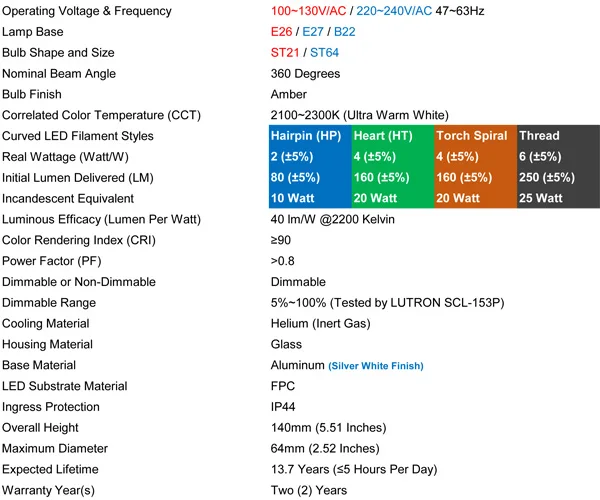Click 'Correlated Color Temperature (CCT)' label
This screenshot has width=600, height=500.
point(101,115)
